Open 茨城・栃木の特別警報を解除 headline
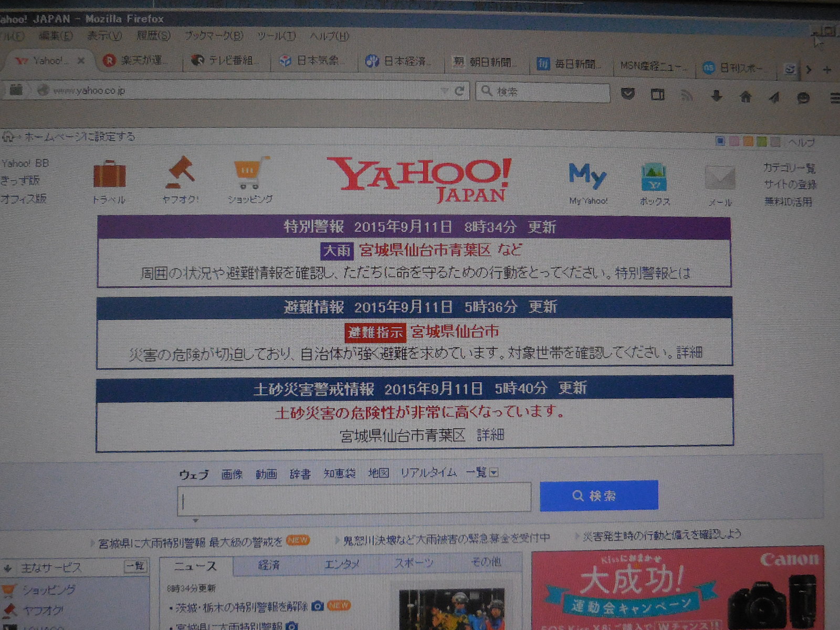This screenshot has height=630, width=840. click(x=241, y=607)
